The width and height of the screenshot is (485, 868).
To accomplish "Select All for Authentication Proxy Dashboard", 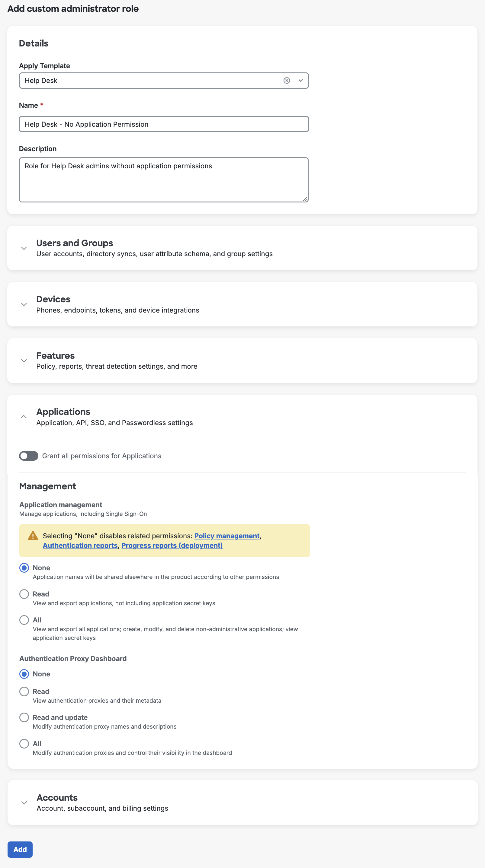I will coord(24,744).
